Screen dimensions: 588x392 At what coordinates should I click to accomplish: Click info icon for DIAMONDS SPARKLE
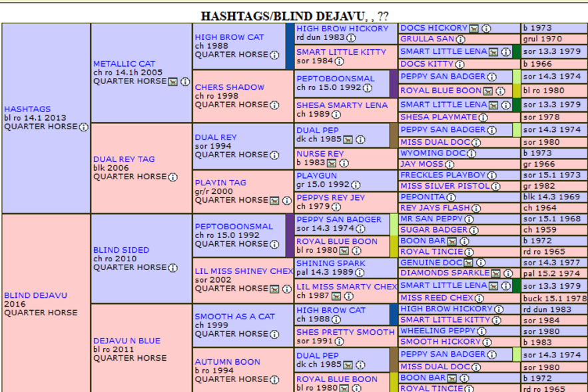pos(508,274)
